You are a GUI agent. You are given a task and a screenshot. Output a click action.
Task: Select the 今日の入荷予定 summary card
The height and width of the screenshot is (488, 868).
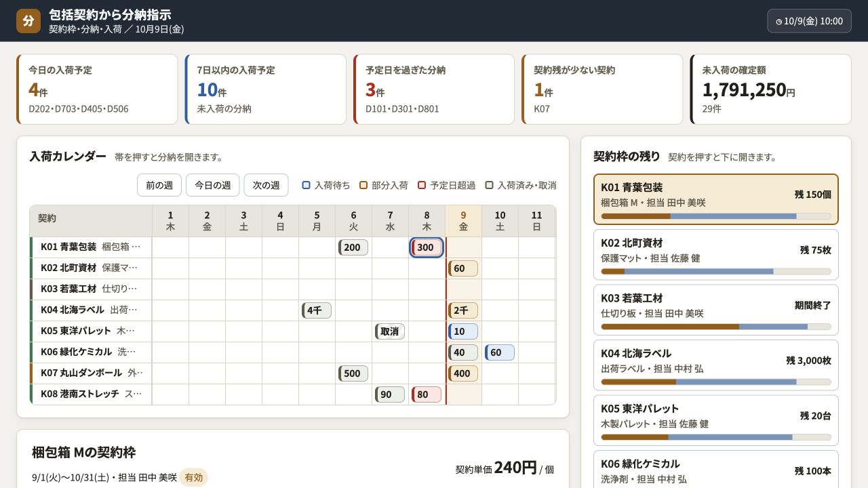pos(97,89)
